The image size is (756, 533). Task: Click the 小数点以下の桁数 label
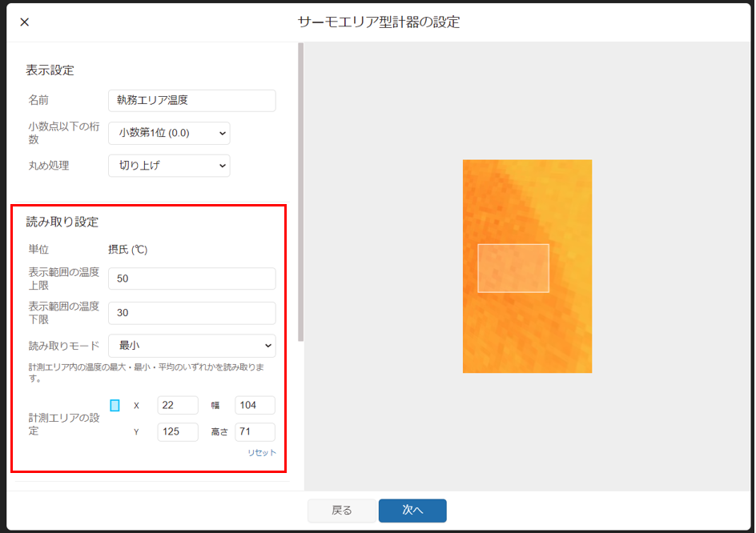[x=63, y=133]
